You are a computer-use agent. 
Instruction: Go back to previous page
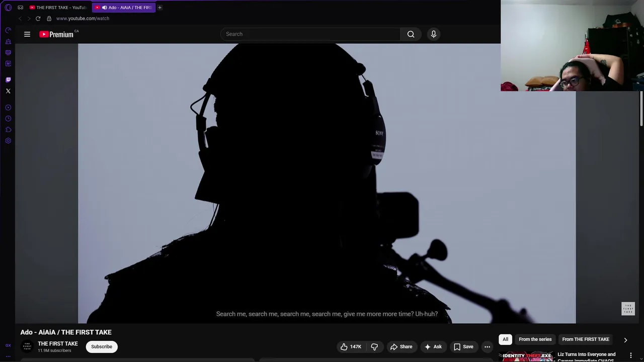coord(20,19)
